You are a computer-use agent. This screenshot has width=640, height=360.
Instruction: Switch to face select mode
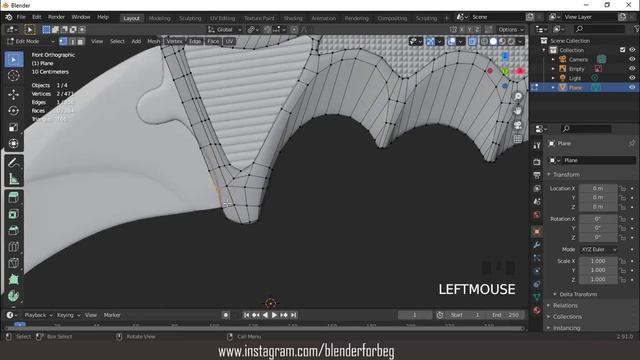(x=81, y=41)
